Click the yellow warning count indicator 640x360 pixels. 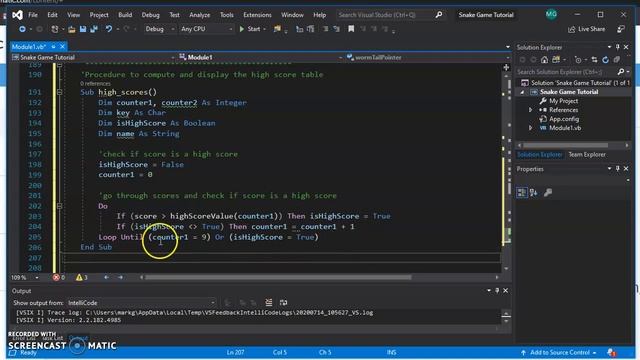click(x=82, y=278)
